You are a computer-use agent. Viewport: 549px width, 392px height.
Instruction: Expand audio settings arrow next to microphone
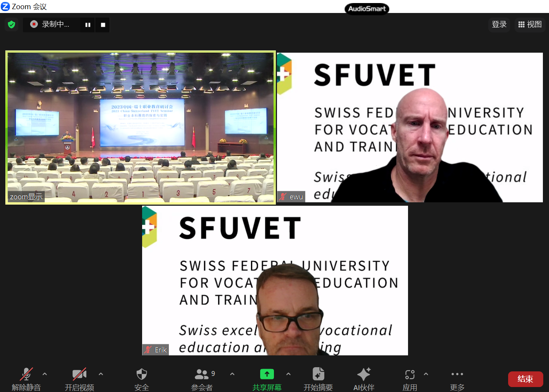tap(45, 374)
